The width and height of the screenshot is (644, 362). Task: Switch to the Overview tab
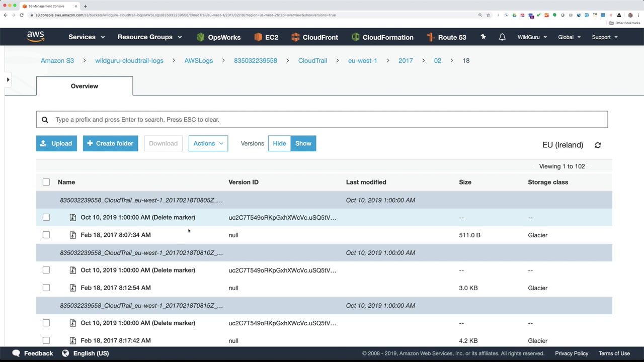tap(85, 86)
